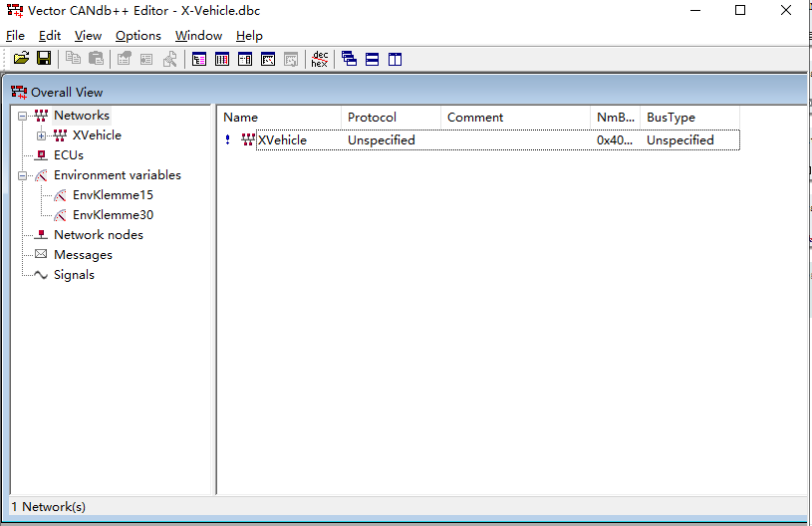Click the Network nodes tree icon
The height and width of the screenshot is (526, 812).
point(42,235)
